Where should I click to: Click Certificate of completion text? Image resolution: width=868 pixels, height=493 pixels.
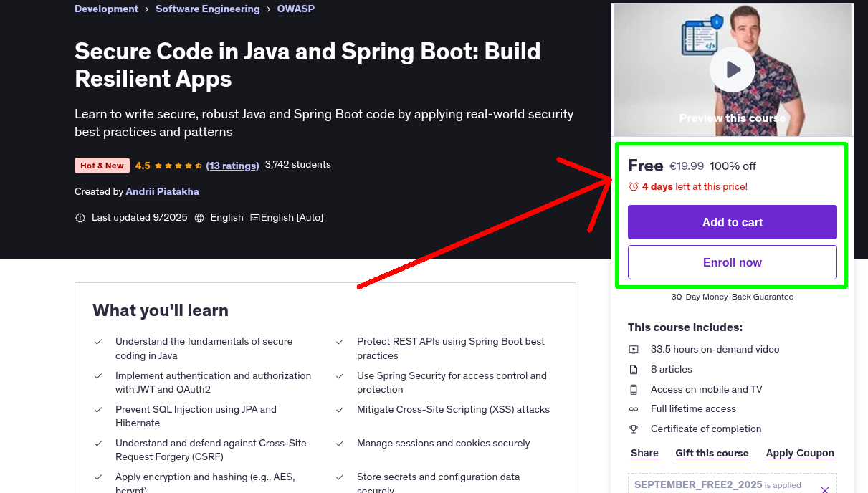706,429
